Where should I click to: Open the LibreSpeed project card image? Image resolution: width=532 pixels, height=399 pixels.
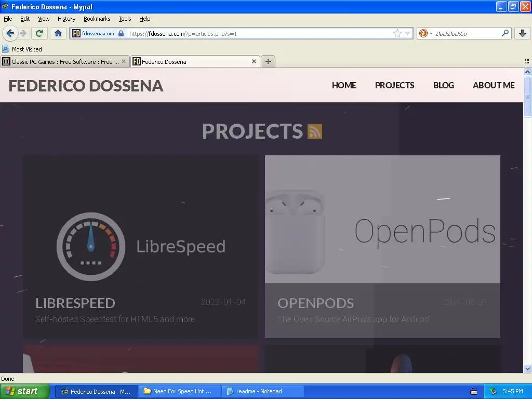[x=140, y=219]
